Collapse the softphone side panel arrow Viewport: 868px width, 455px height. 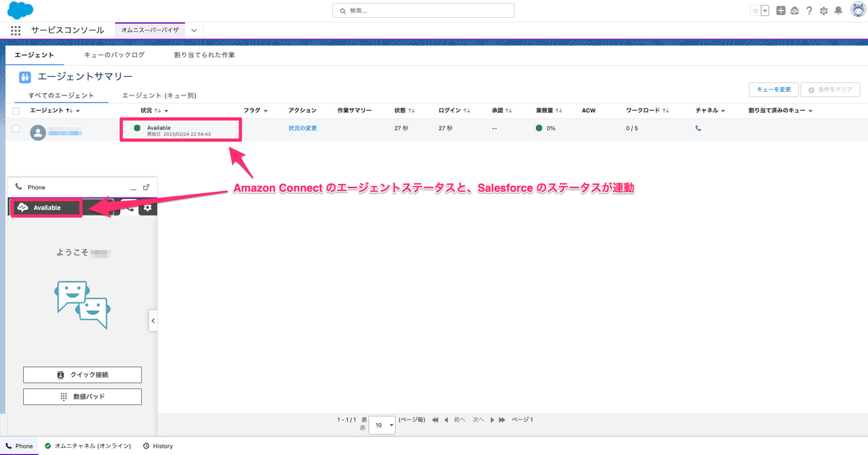pos(153,320)
